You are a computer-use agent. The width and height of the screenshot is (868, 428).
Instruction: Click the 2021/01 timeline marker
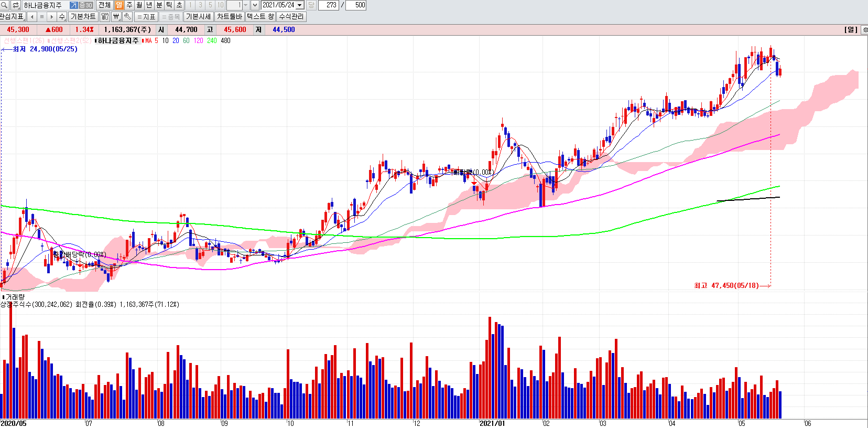click(x=492, y=423)
